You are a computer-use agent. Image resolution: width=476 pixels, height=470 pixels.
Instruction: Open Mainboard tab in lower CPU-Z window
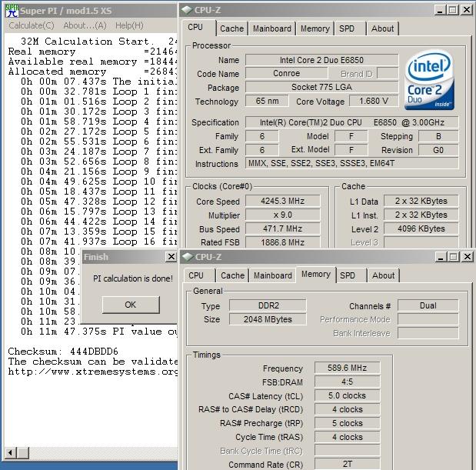click(273, 275)
